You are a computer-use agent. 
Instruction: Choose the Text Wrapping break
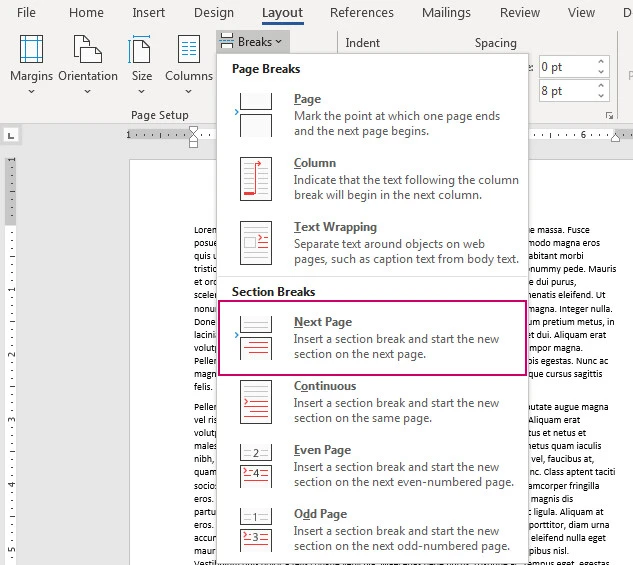pos(372,243)
